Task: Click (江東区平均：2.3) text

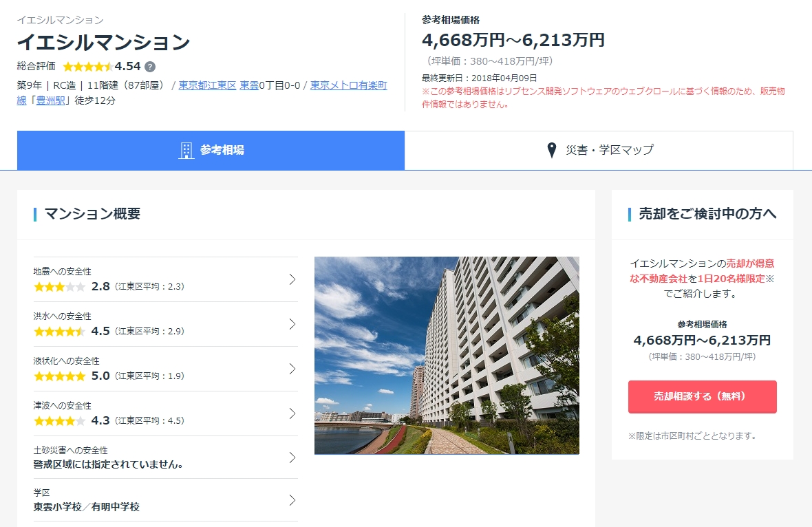Action: (149, 287)
